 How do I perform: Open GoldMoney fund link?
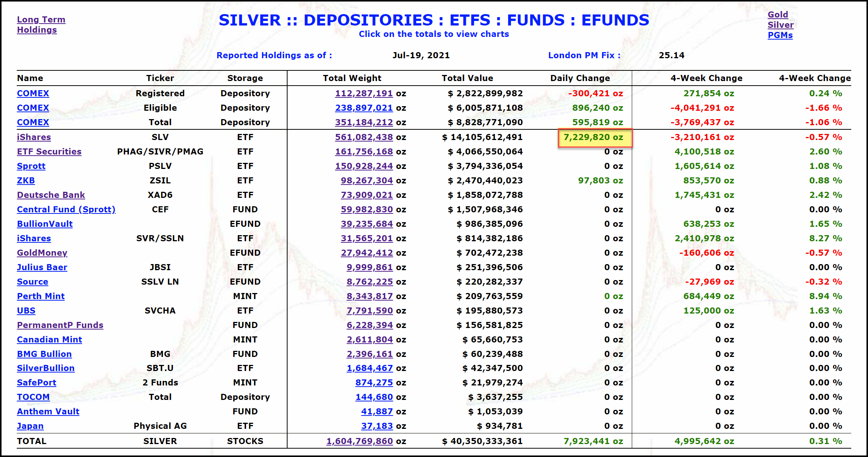tap(42, 253)
